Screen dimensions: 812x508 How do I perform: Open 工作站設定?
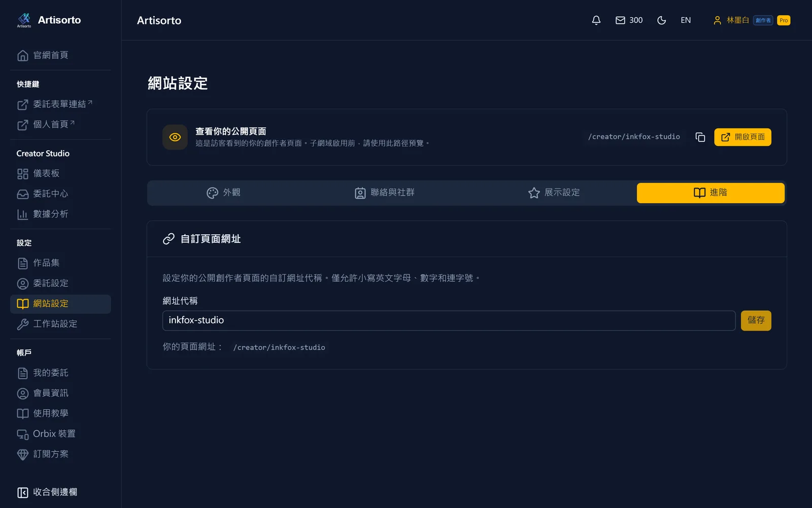60,324
